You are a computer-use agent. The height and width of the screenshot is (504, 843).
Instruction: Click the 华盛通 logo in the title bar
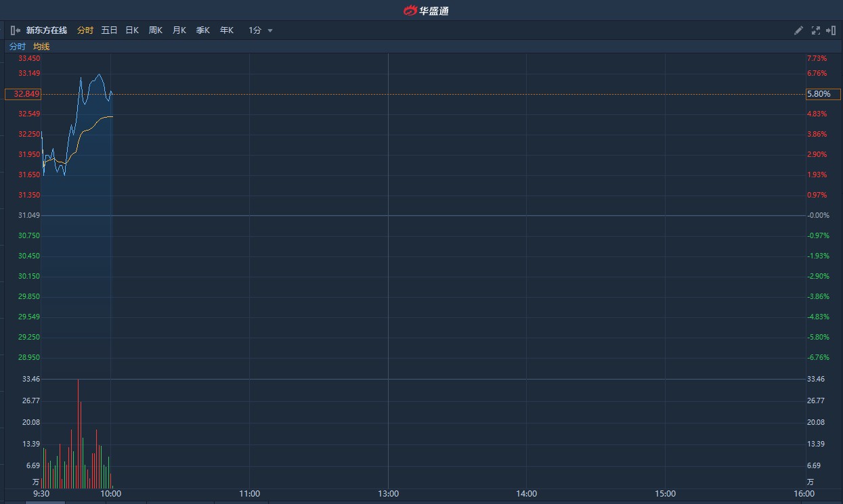point(426,10)
